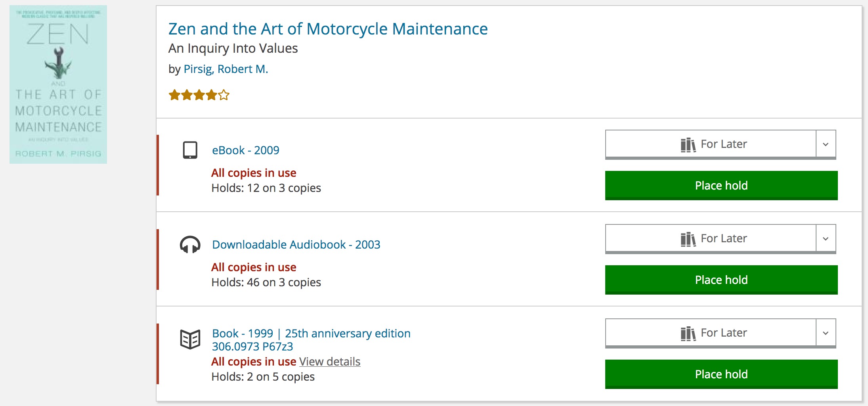Screen dimensions: 868x406
Task: Place hold on the eBook edition
Action: (721, 186)
